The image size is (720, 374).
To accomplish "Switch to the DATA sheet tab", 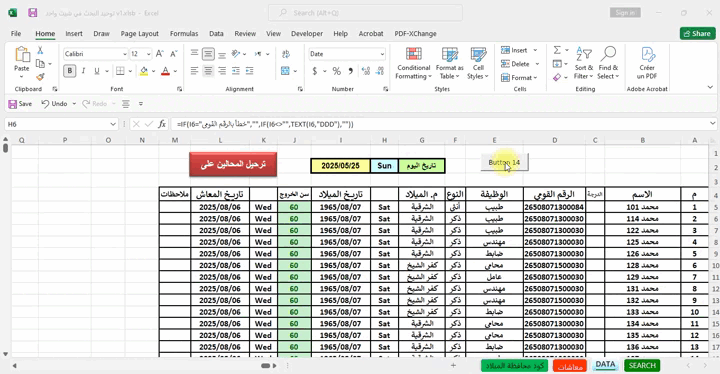I will point(605,365).
